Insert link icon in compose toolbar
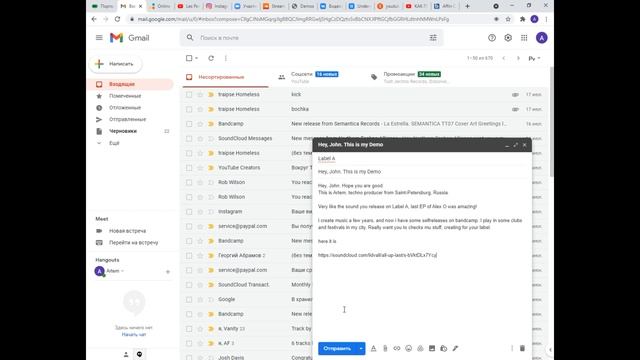The image size is (640, 360). 397,348
